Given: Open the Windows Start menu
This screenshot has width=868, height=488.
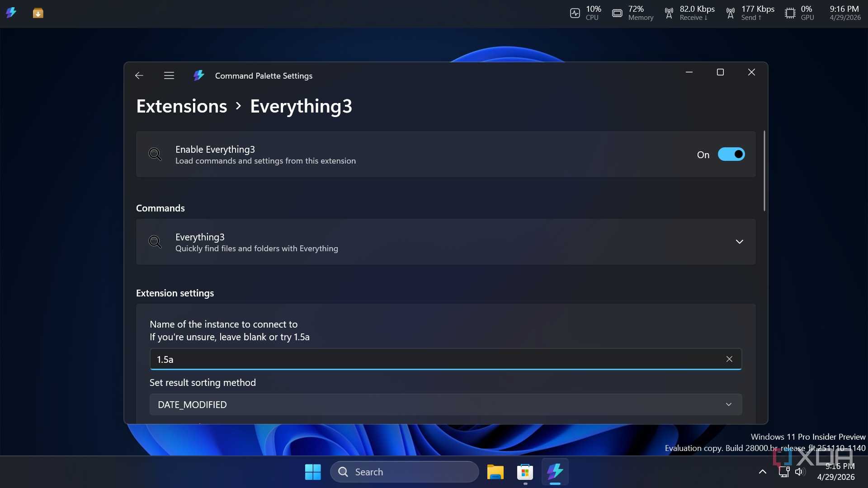Looking at the screenshot, I should (313, 472).
